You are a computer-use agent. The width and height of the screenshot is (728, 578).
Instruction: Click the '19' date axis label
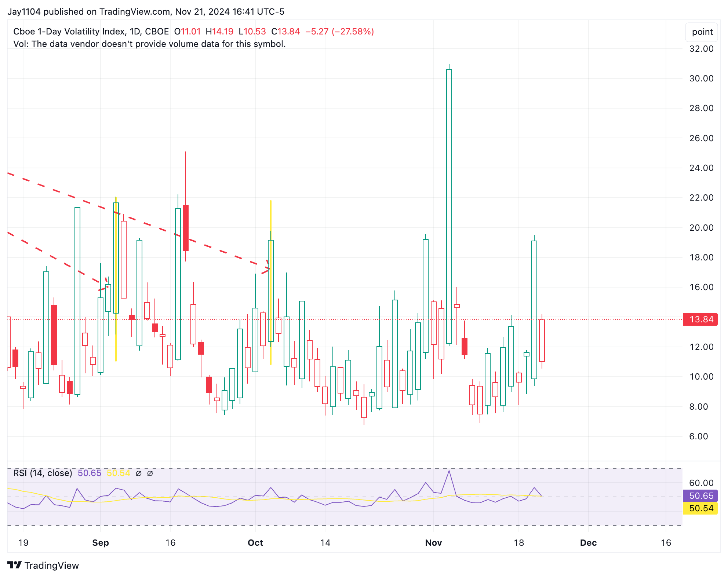23,543
